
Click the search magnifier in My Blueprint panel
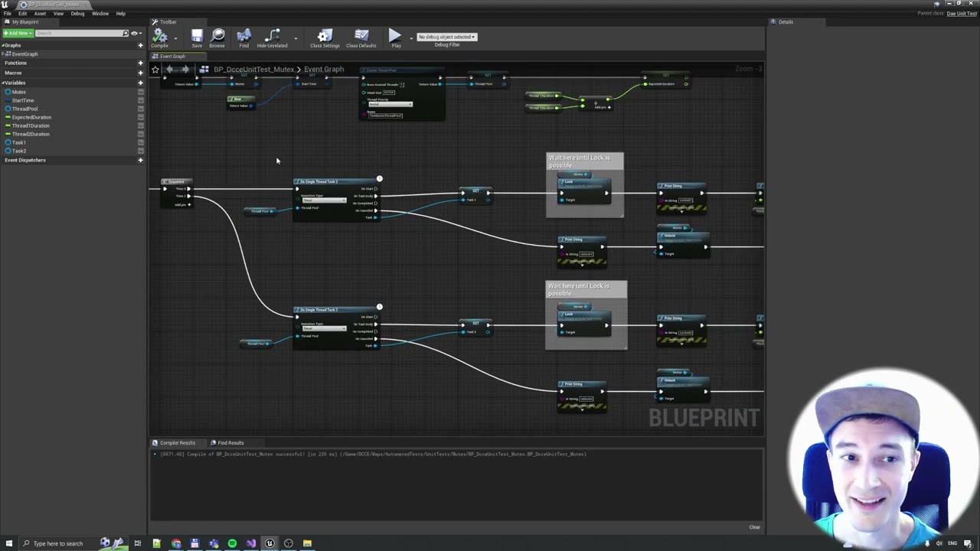(x=126, y=33)
